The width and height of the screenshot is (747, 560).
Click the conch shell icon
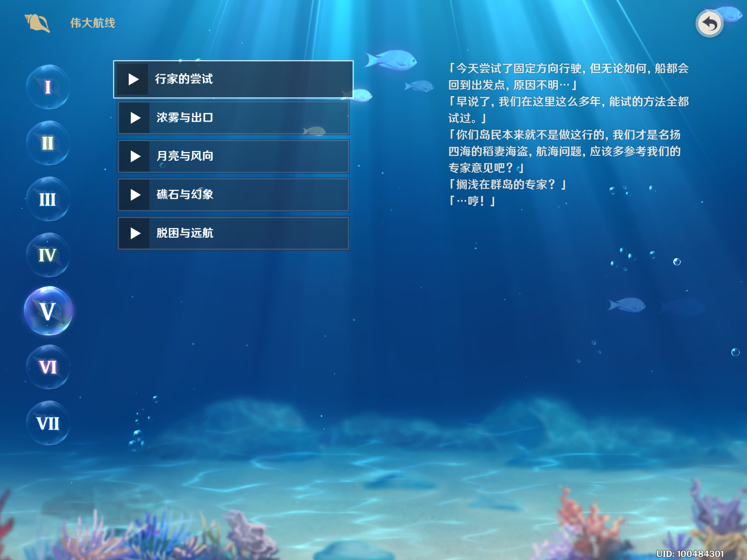pos(37,23)
